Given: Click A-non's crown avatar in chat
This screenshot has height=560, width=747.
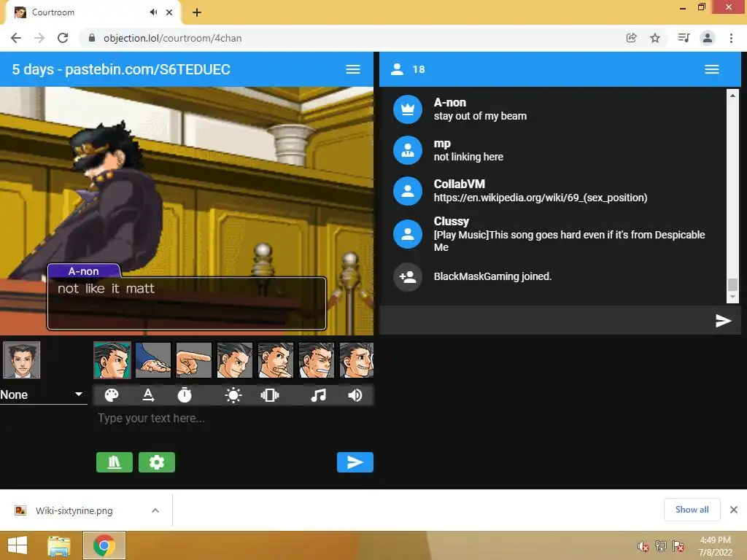Looking at the screenshot, I should point(408,109).
